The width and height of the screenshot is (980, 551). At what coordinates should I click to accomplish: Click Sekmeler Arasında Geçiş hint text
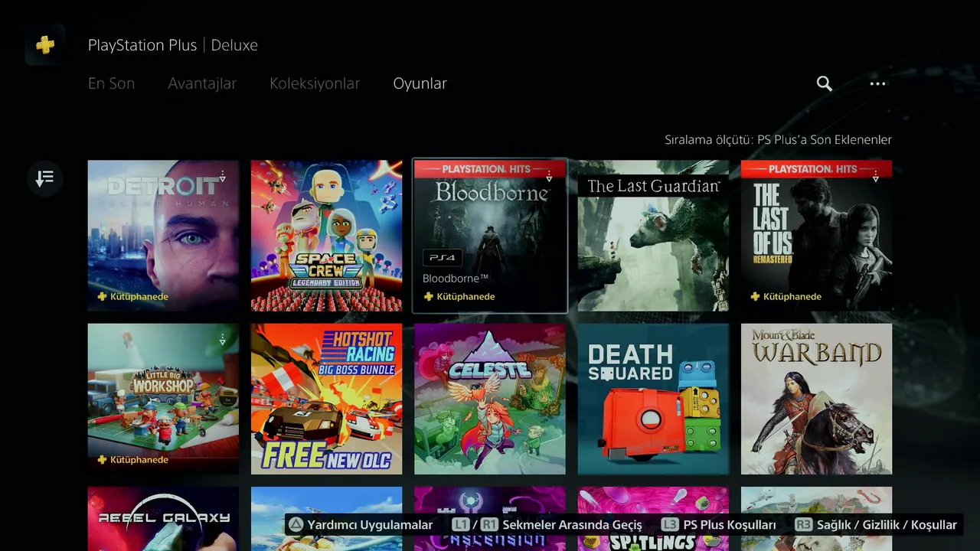[572, 525]
